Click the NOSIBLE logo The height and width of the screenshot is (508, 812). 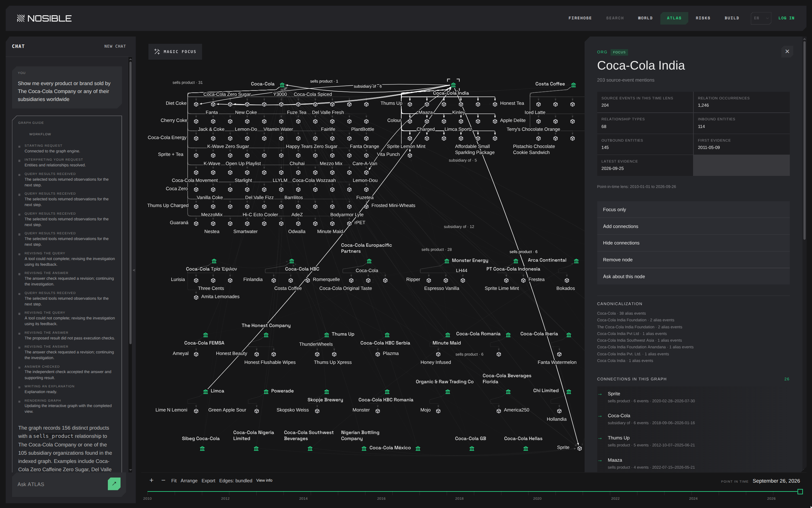pos(44,18)
